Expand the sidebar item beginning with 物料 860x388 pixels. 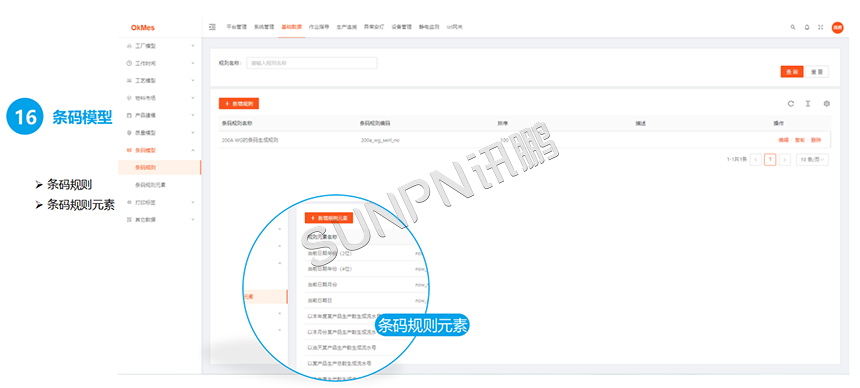[x=193, y=98]
